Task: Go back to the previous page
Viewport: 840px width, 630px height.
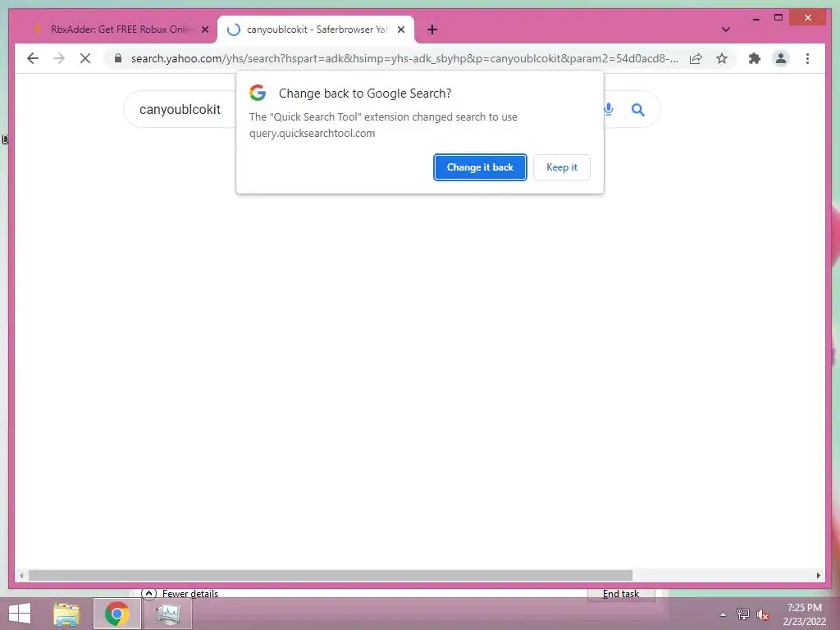Action: pos(33,58)
